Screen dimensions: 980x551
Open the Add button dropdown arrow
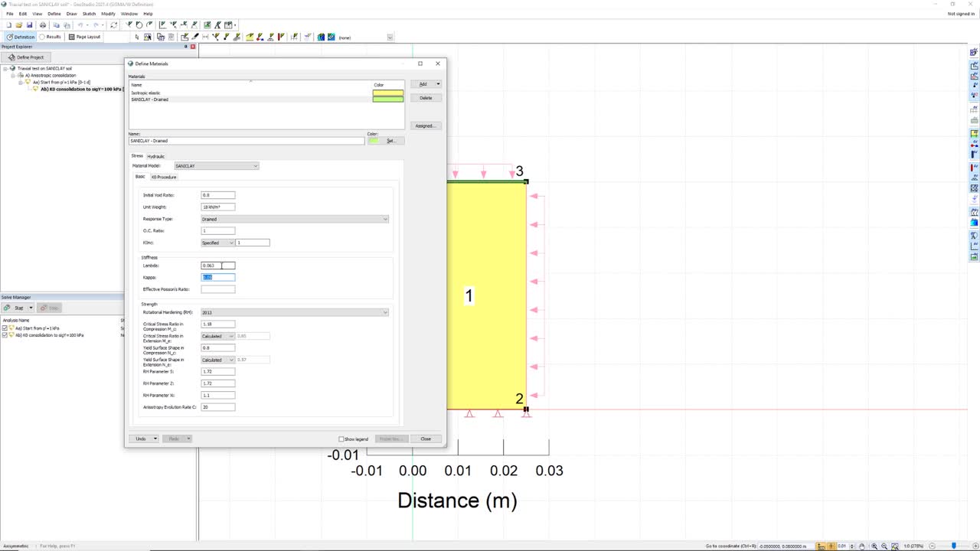click(x=438, y=84)
